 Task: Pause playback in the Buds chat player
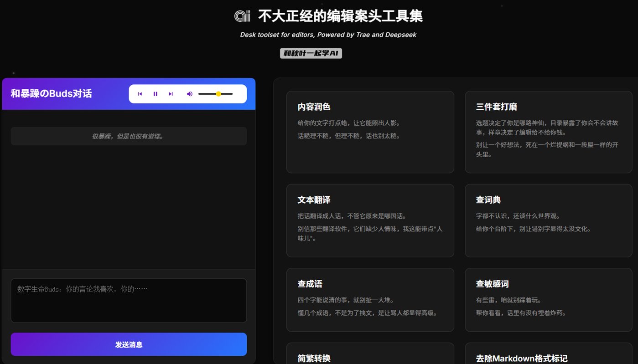[x=155, y=93]
